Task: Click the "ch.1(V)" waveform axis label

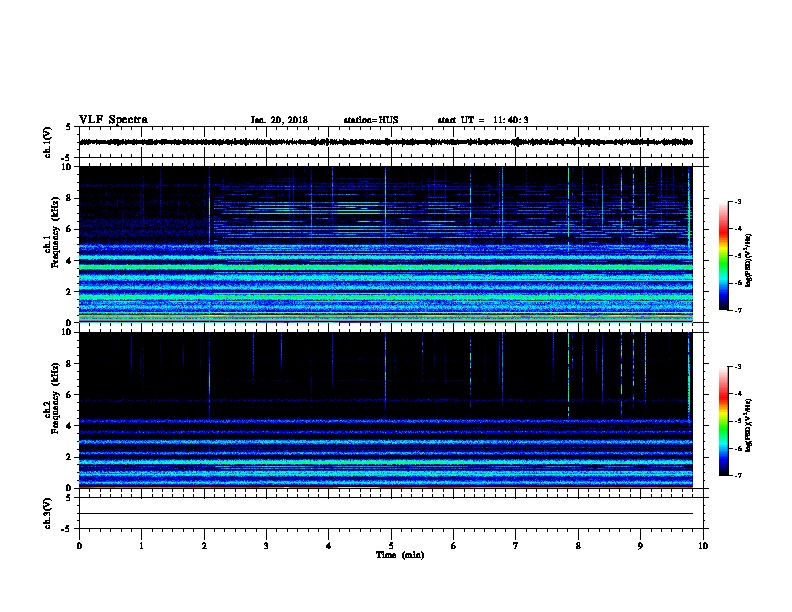Action: (x=47, y=142)
